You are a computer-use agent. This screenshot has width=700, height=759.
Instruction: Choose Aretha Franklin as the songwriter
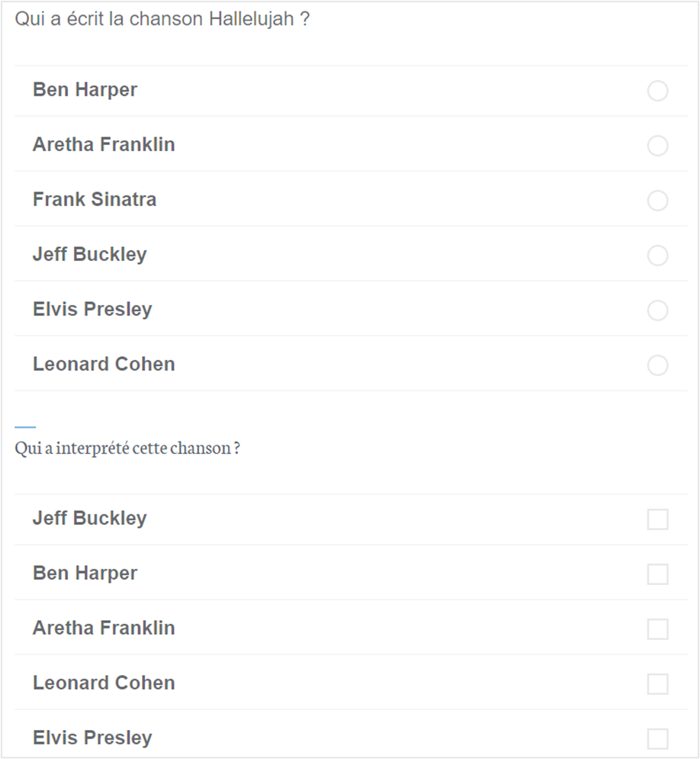(657, 146)
